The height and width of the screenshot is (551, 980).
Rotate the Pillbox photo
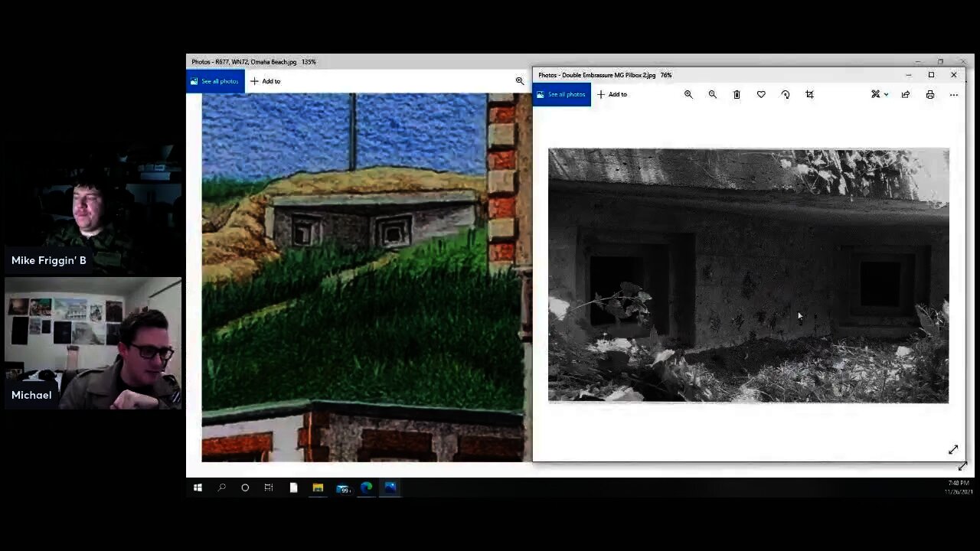786,94
